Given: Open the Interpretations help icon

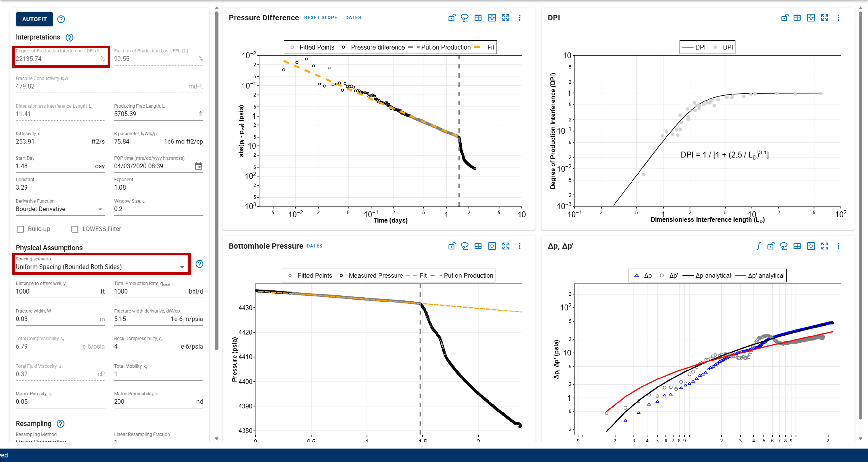Looking at the screenshot, I should [x=69, y=37].
